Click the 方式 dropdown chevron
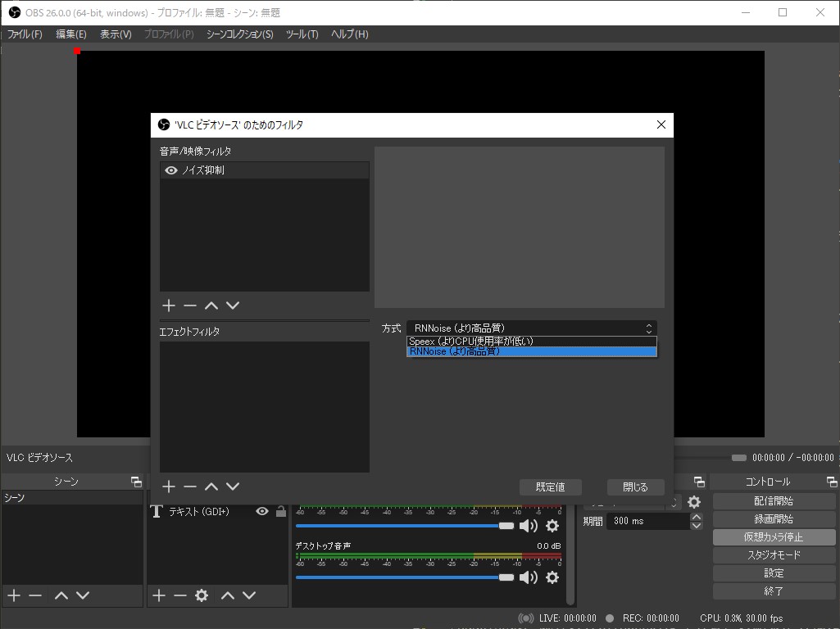Image resolution: width=840 pixels, height=629 pixels. coord(648,328)
